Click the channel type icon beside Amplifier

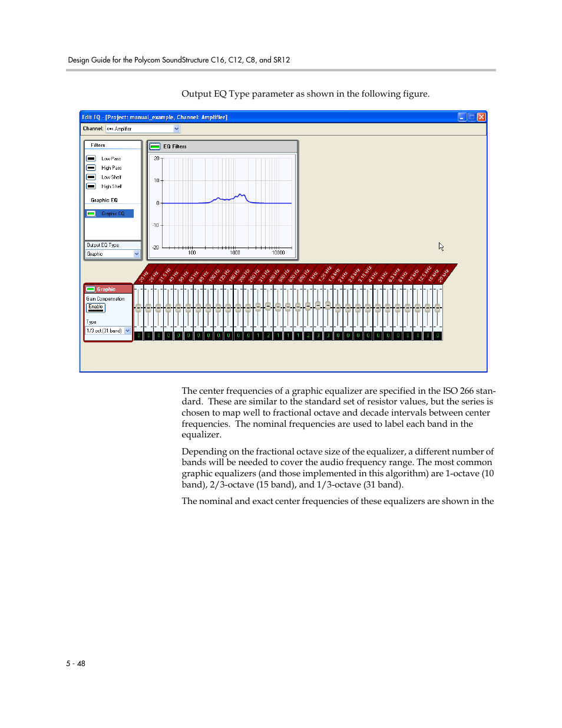point(110,129)
